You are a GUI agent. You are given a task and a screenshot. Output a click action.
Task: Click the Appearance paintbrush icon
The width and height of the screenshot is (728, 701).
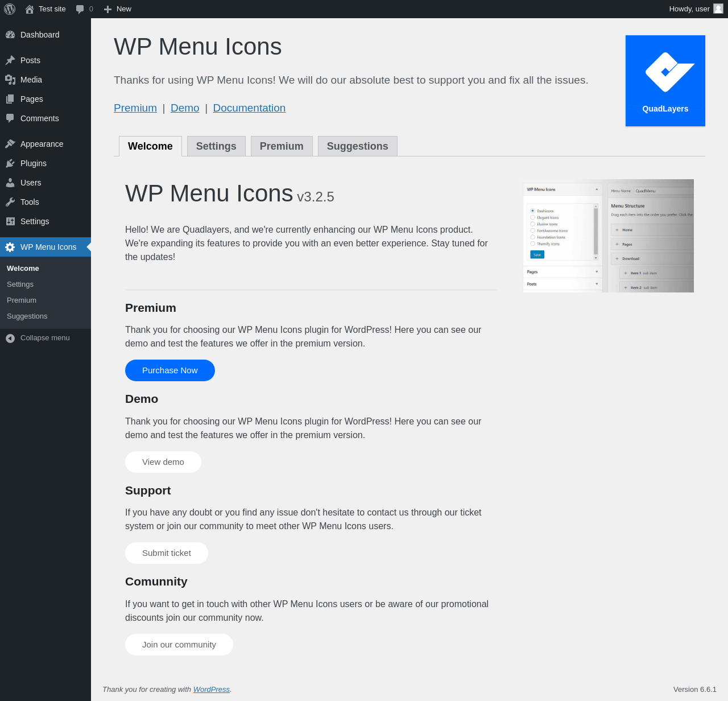point(10,144)
